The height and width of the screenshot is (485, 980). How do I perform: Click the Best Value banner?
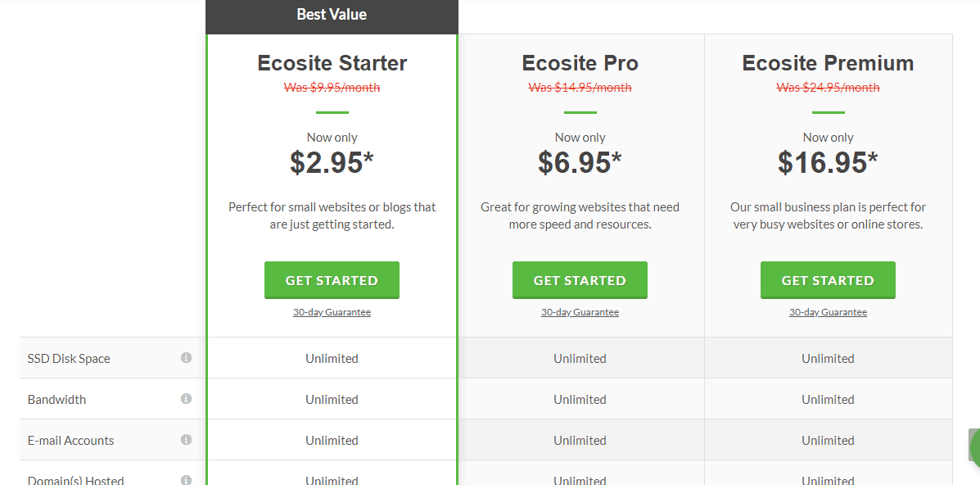[x=332, y=15]
